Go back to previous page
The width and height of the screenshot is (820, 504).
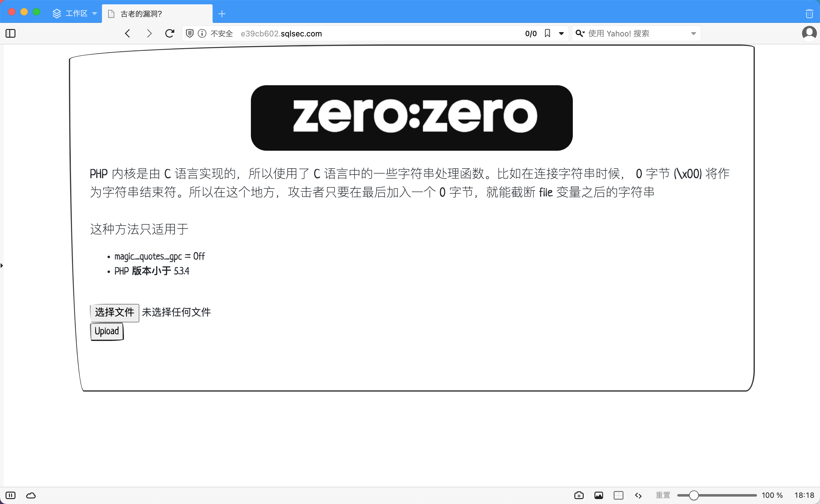pyautogui.click(x=127, y=33)
